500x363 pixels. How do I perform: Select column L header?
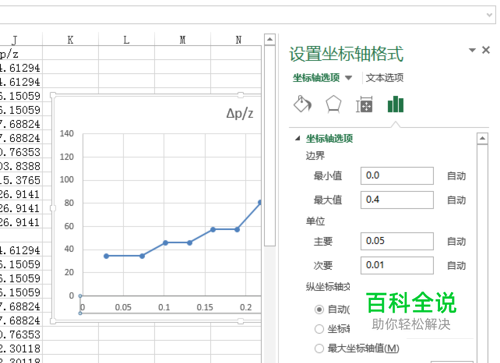tap(126, 40)
